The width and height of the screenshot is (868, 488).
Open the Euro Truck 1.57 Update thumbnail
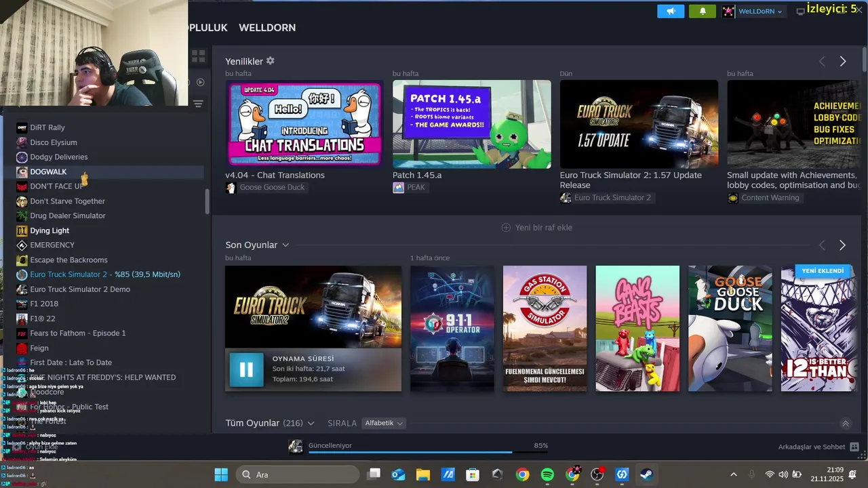coord(639,124)
